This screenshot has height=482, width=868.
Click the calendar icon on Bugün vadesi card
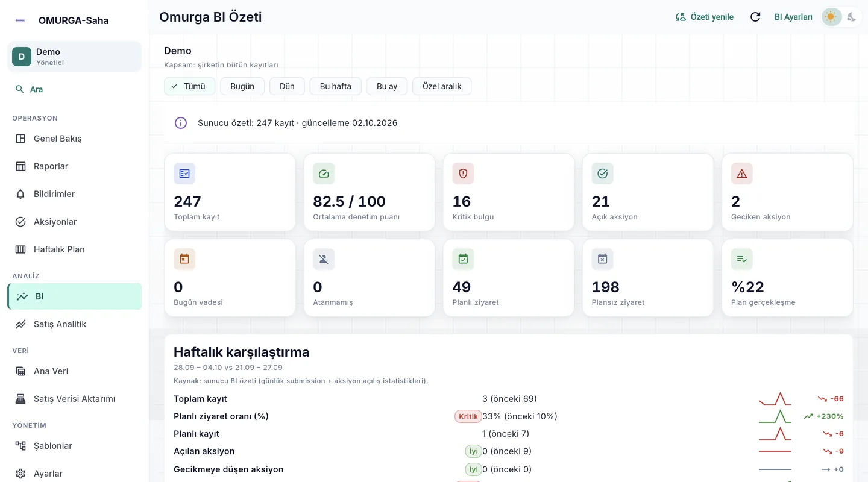pos(184,259)
